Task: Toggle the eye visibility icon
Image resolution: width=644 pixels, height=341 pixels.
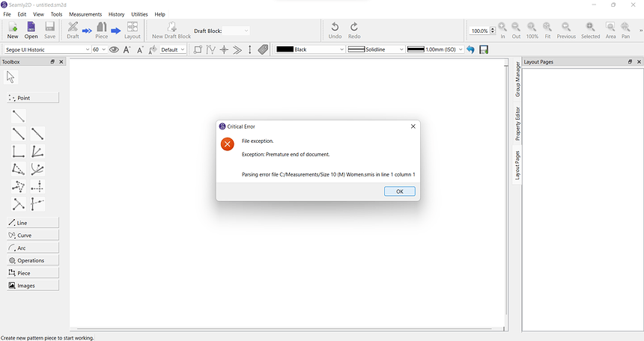Action: click(x=114, y=49)
